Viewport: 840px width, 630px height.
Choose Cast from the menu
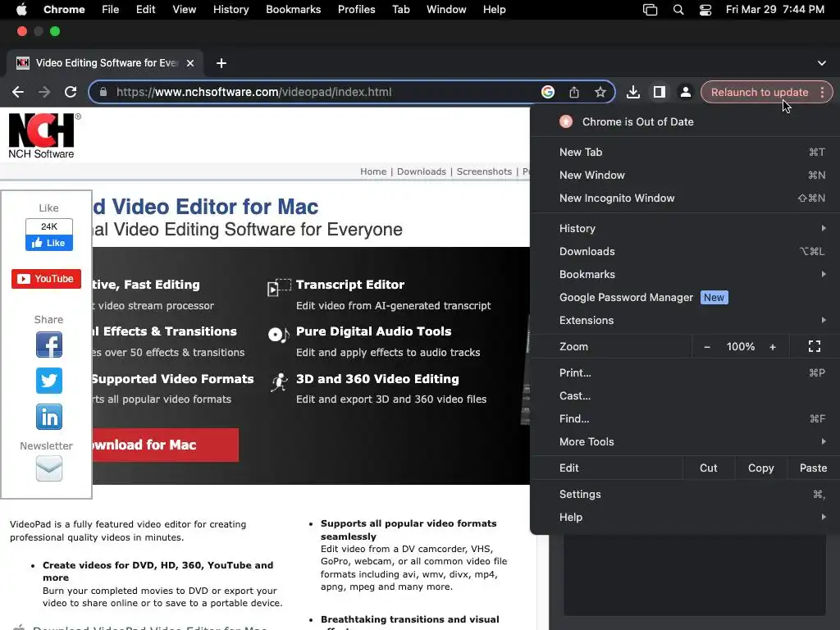[x=685, y=396]
